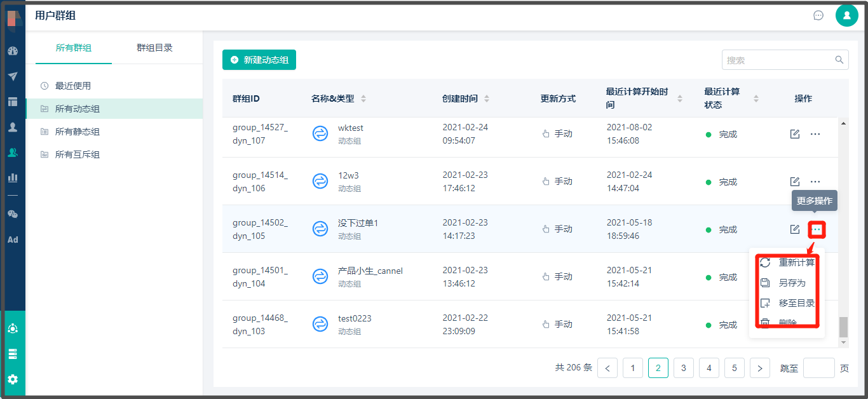Viewport: 868px width, 399px height.
Task: Open the user avatar in the header
Action: click(847, 15)
